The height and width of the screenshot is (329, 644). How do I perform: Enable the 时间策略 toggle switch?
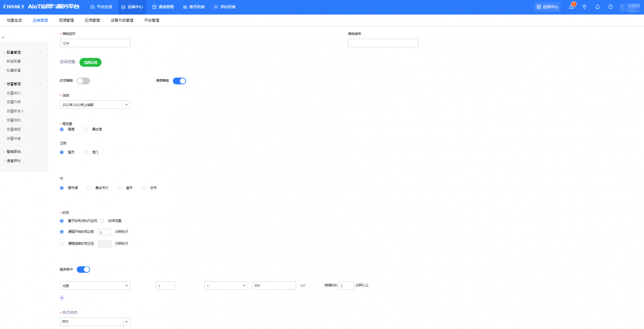(x=83, y=81)
